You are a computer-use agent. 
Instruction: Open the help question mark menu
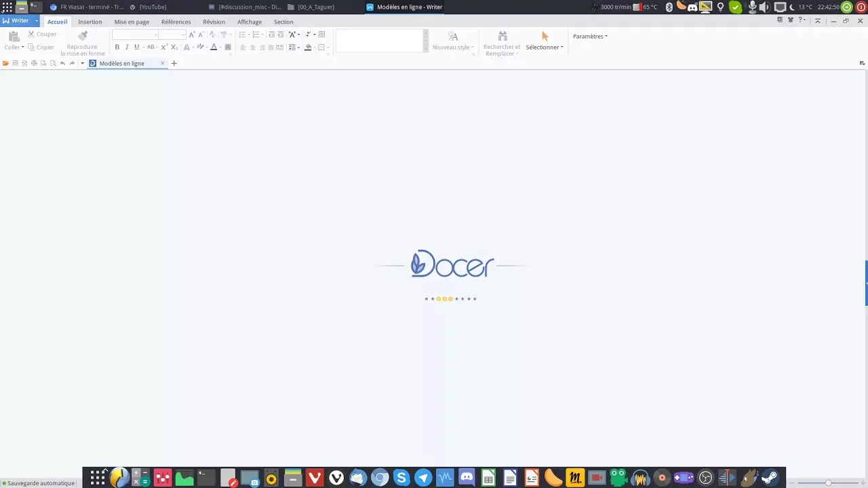[802, 20]
